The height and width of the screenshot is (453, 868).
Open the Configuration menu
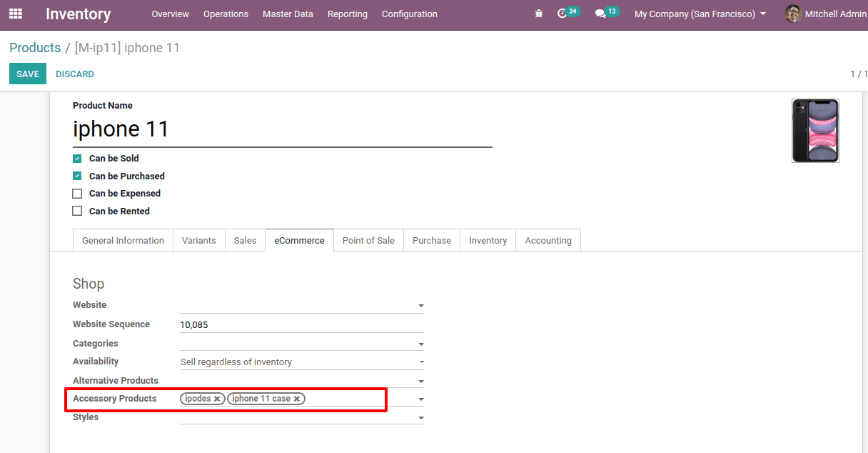tap(410, 14)
